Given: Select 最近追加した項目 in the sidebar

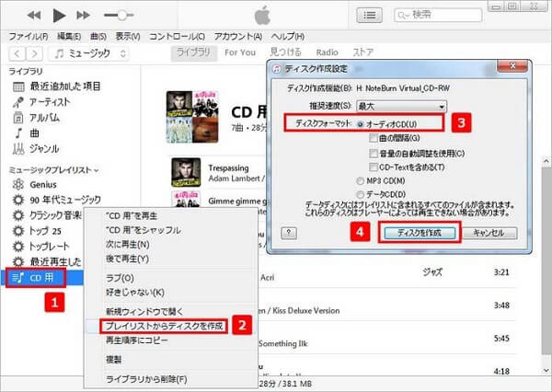Looking at the screenshot, I should point(56,86).
